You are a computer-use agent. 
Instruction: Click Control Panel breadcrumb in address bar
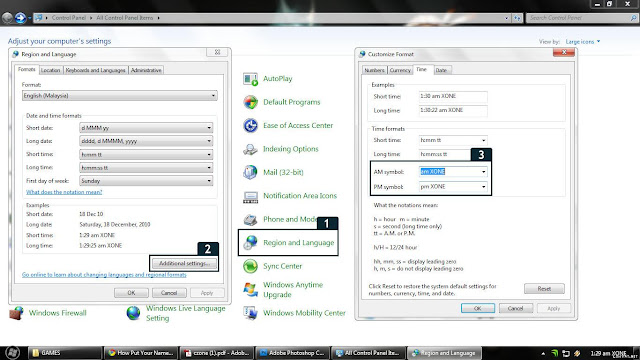[x=69, y=18]
